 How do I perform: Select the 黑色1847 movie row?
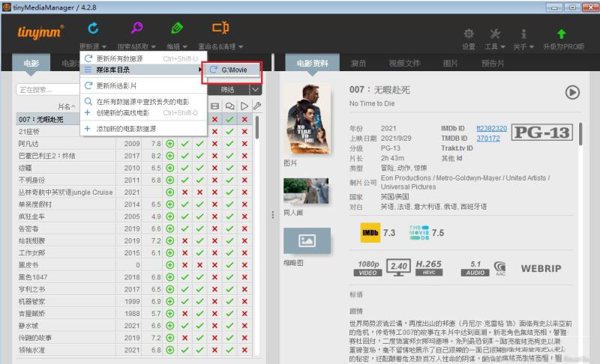(134, 277)
